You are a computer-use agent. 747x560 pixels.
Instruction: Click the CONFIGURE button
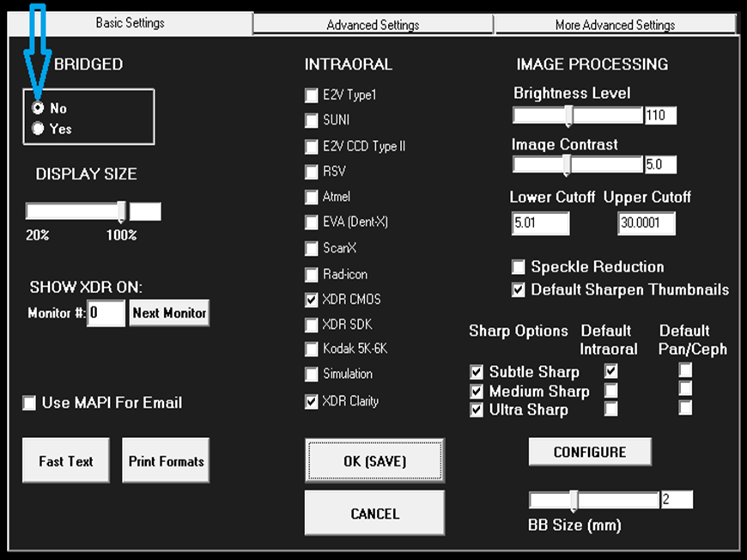590,452
